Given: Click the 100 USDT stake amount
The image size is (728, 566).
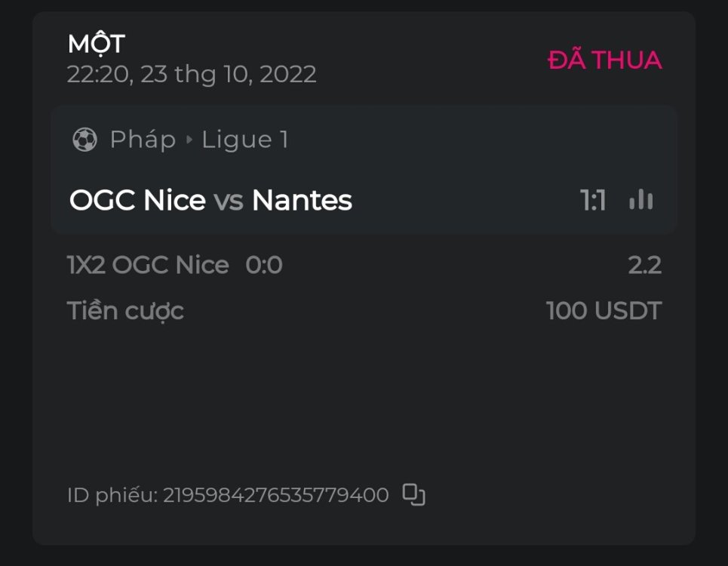Looking at the screenshot, I should pos(604,310).
